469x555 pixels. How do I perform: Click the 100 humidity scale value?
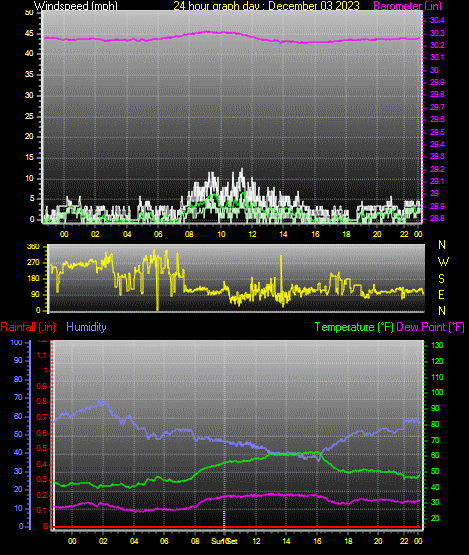tap(16, 343)
